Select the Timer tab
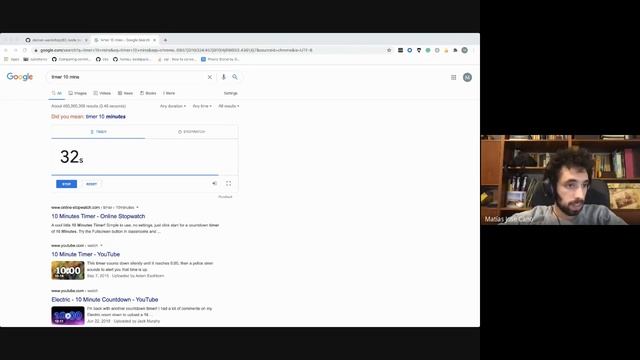 point(98,132)
